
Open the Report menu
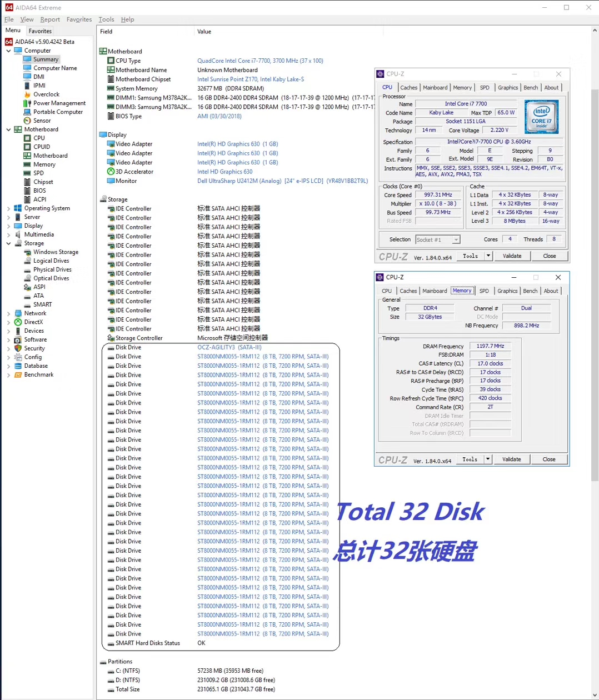[49, 19]
